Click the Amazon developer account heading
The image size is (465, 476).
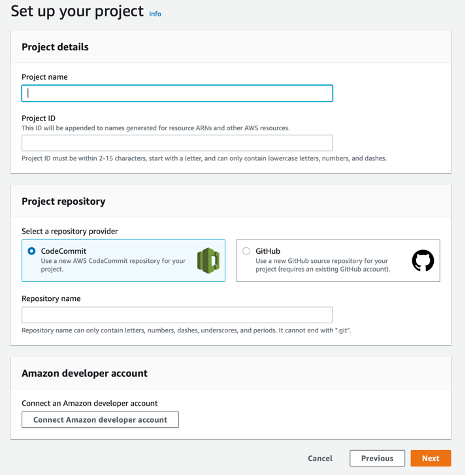[x=84, y=373]
